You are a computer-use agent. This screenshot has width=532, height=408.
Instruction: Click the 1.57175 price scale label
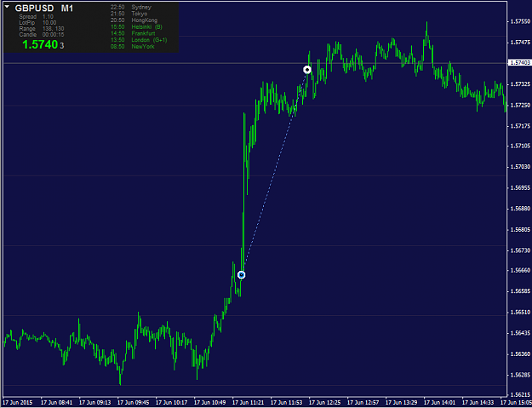click(x=520, y=126)
